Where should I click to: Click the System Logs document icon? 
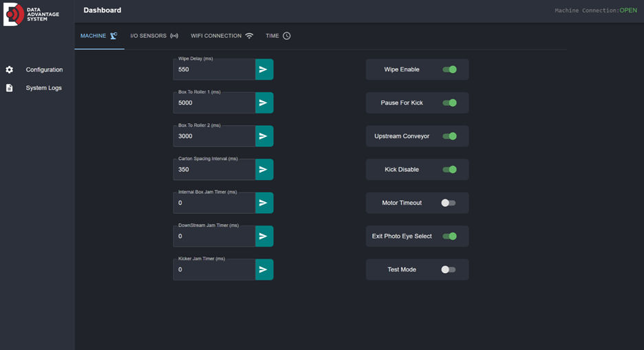click(x=10, y=88)
